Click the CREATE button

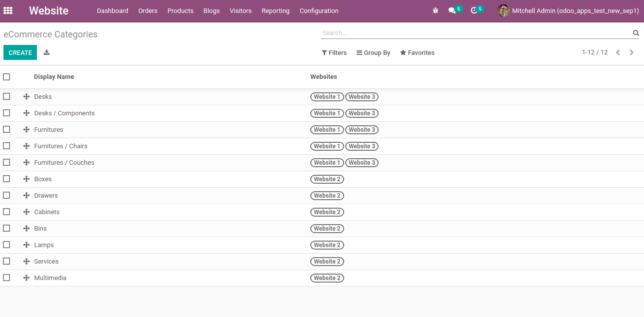point(20,52)
